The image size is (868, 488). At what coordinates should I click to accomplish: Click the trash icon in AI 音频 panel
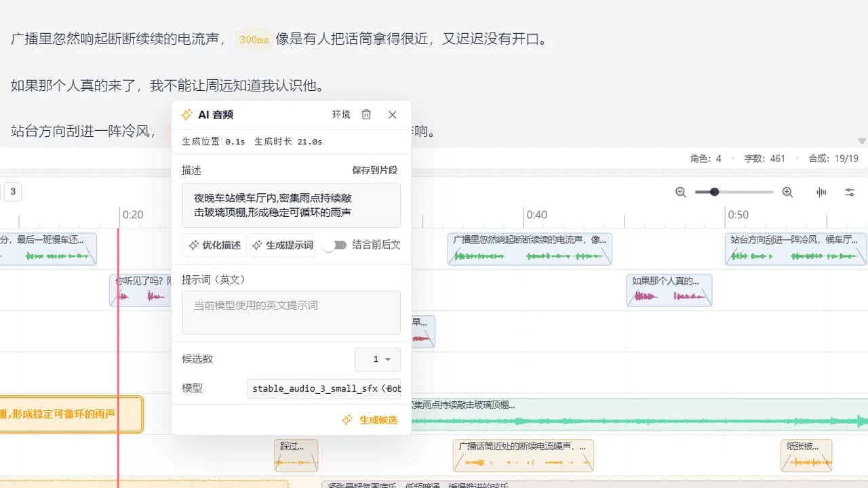[366, 115]
